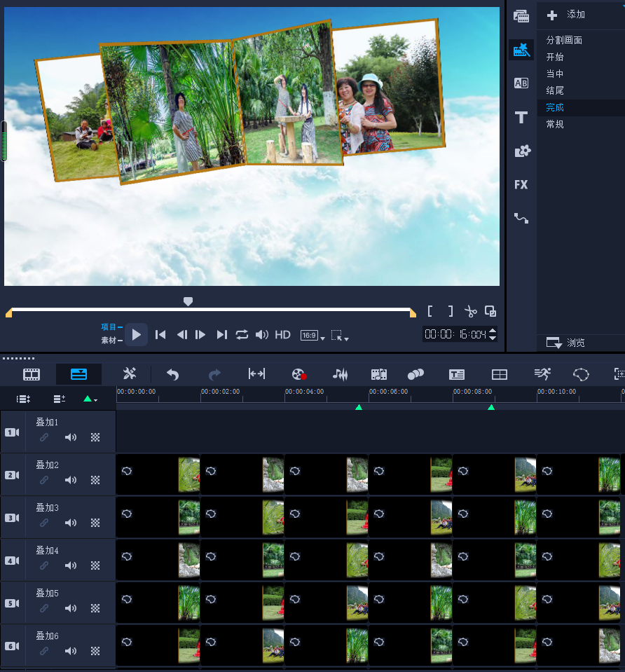
Task: Click the scissors split clip icon
Action: (470, 312)
